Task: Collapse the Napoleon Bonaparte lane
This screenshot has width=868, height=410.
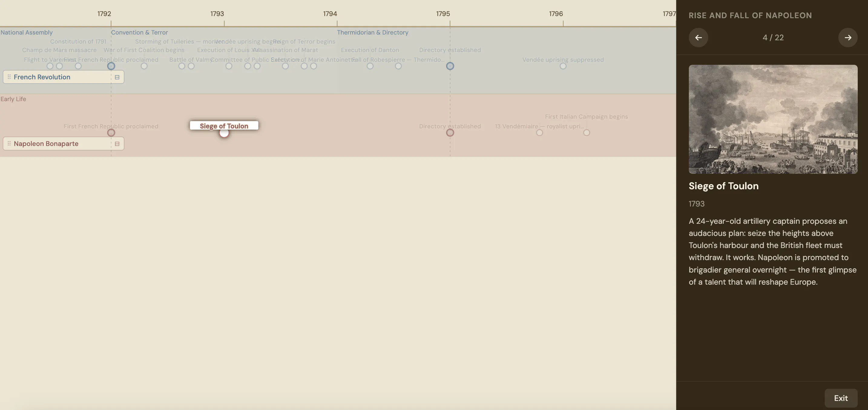Action: click(117, 144)
